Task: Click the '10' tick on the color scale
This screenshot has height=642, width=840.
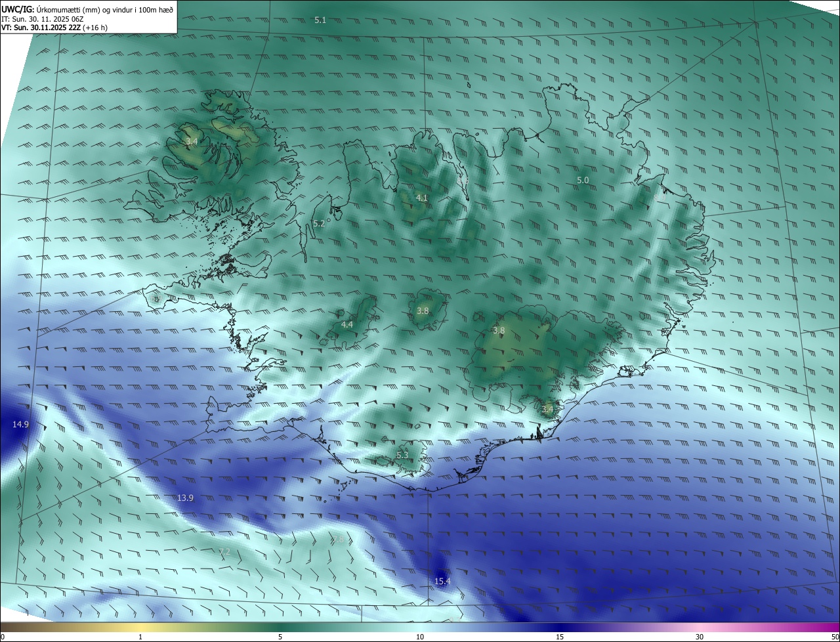Action: pos(420,637)
